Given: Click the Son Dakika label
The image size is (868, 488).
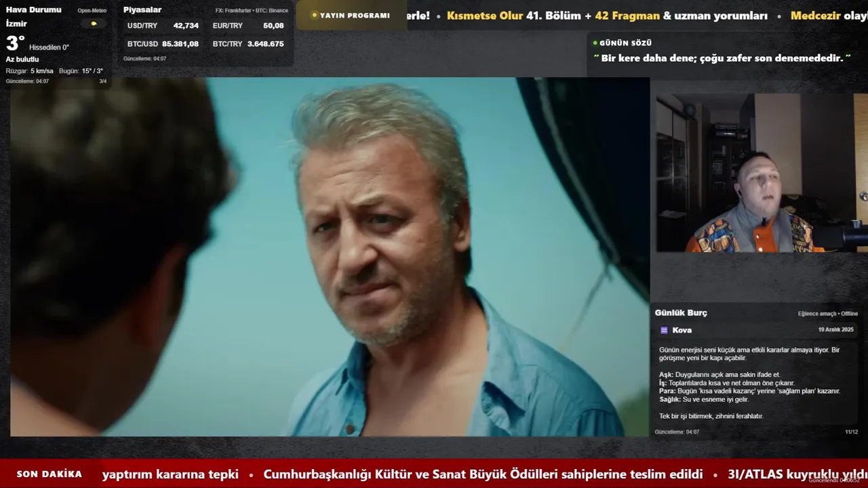Looking at the screenshot, I should (50, 474).
